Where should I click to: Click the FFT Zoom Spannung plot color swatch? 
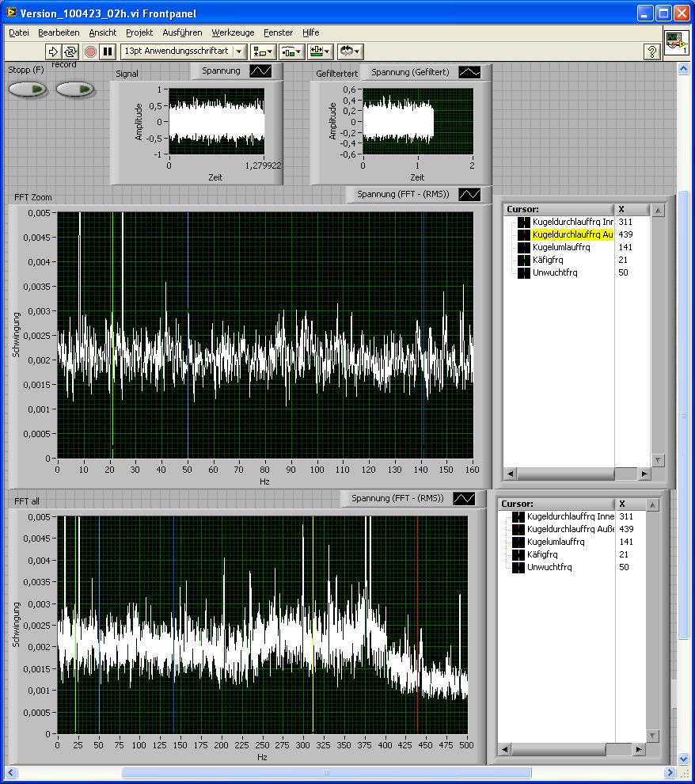point(470,194)
